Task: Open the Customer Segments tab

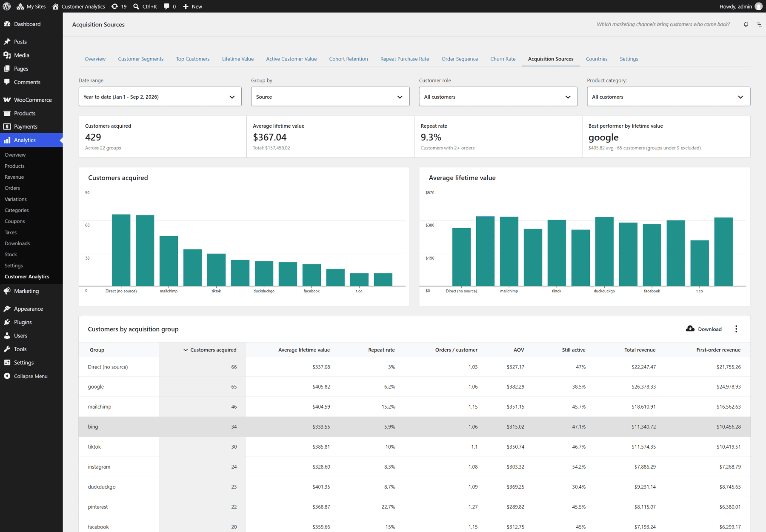Action: 141,59
